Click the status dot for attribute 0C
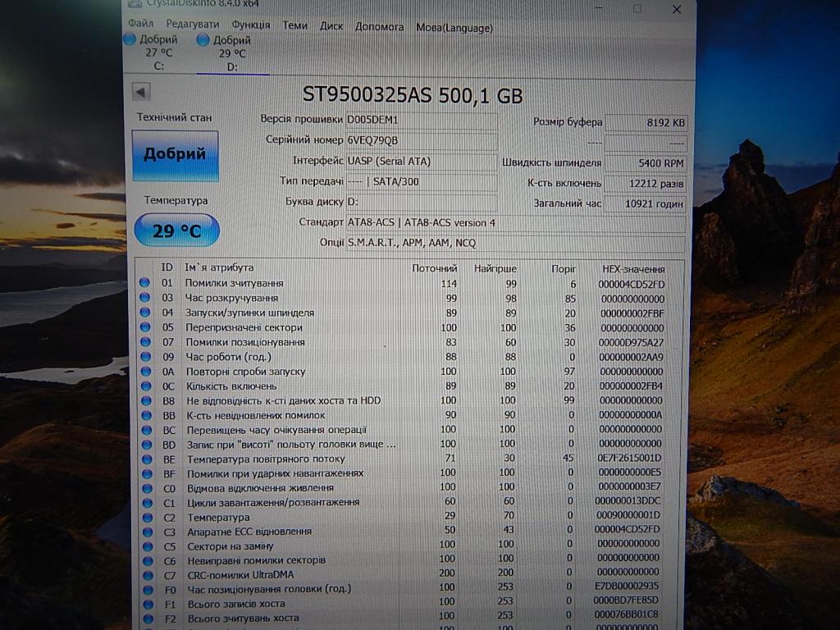This screenshot has height=630, width=840. click(x=146, y=386)
